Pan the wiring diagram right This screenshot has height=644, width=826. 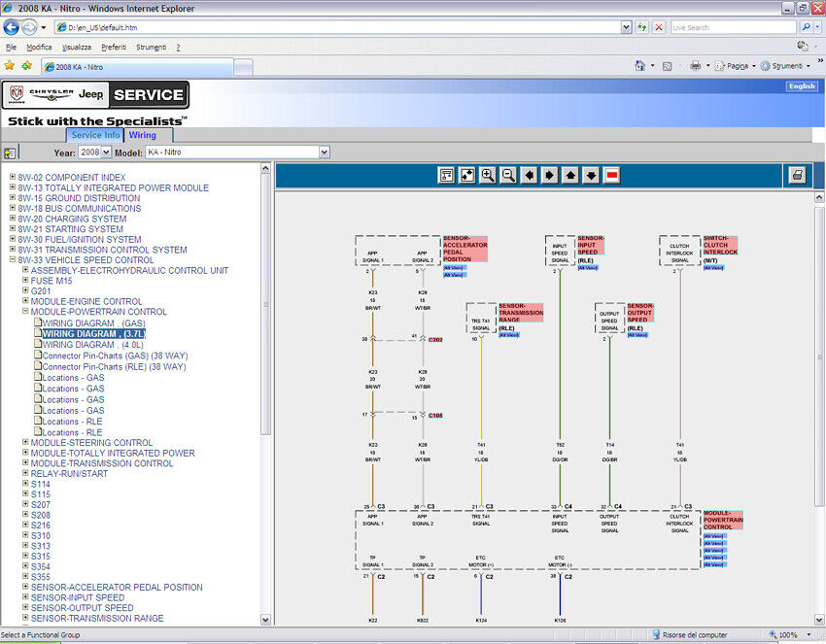click(549, 175)
